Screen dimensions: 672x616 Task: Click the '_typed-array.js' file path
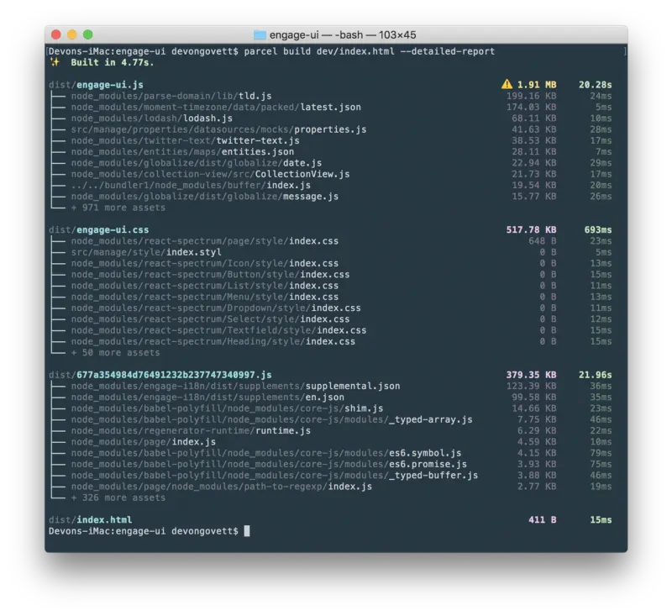tap(271, 419)
